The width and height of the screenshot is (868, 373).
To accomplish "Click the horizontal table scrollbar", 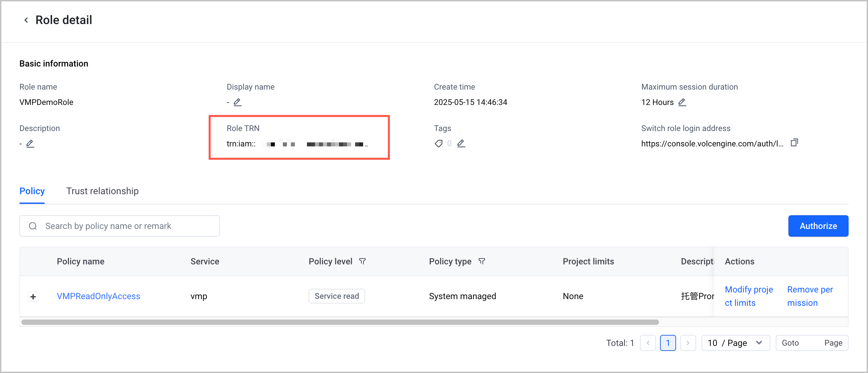I will 340,322.
